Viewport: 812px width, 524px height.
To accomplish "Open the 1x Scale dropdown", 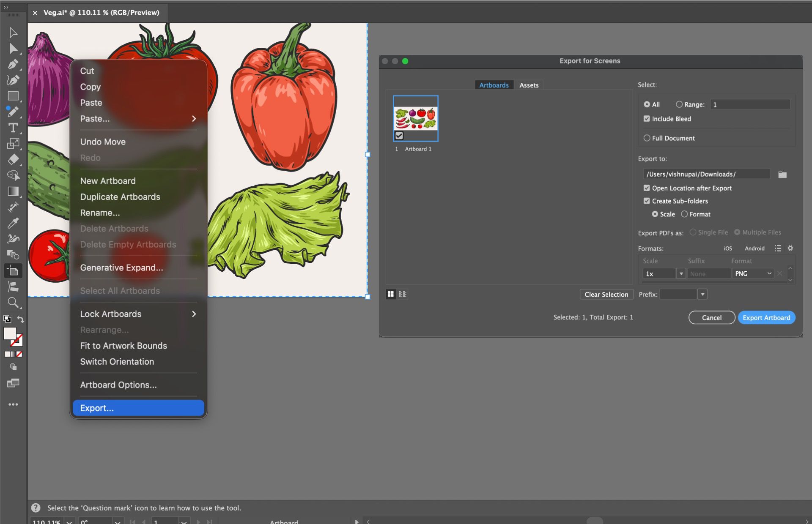I will (x=681, y=273).
